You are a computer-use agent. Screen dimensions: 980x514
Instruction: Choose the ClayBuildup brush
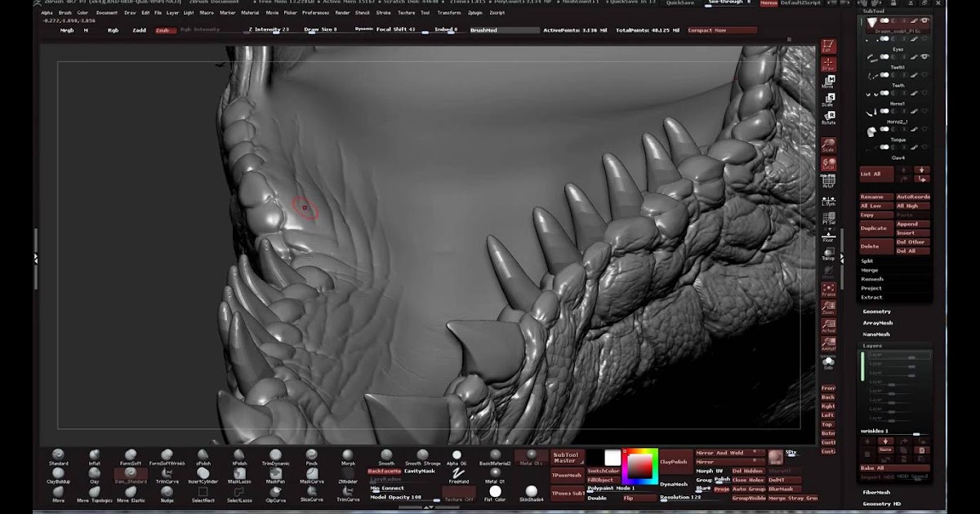(x=58, y=475)
